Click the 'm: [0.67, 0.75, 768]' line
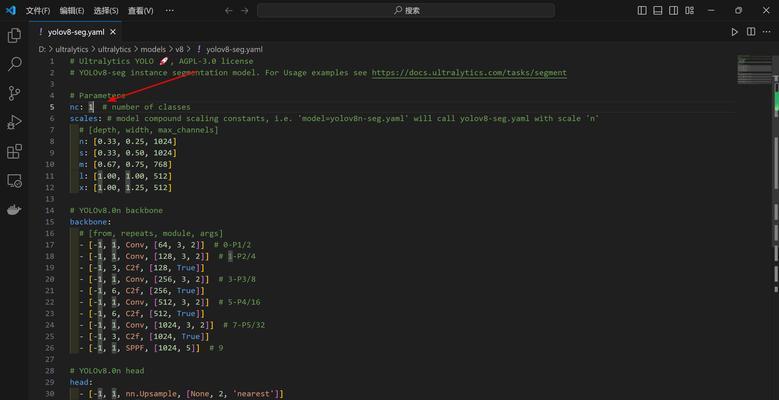Viewport: 779px width, 400px height. (x=125, y=164)
